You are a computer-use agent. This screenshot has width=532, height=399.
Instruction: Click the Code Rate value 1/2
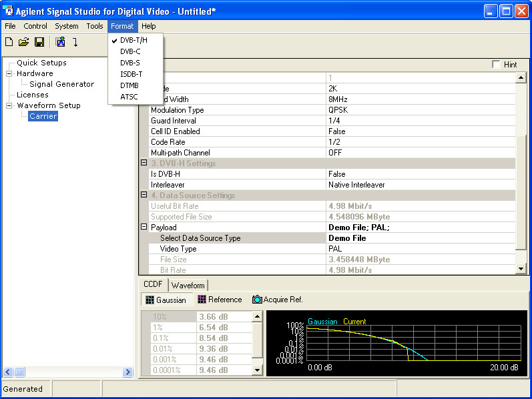click(420, 142)
